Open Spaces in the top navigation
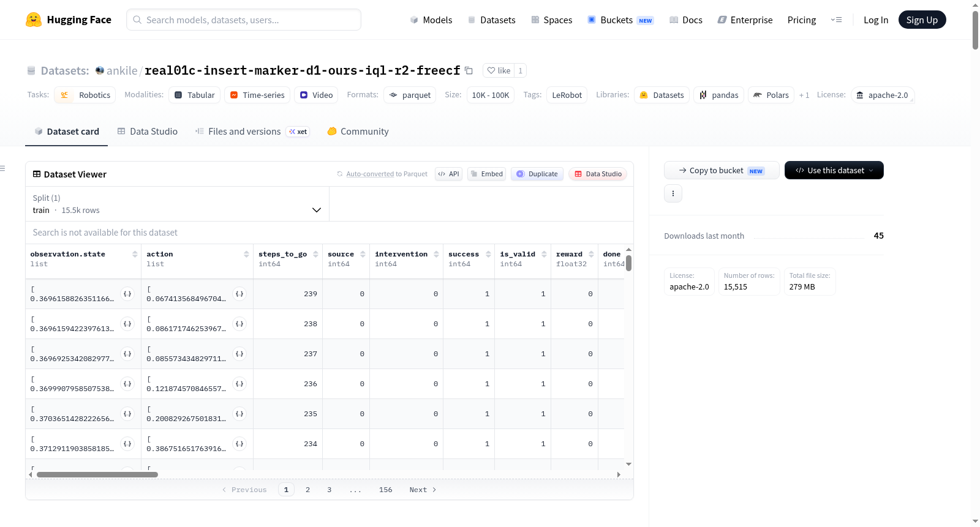 552,20
